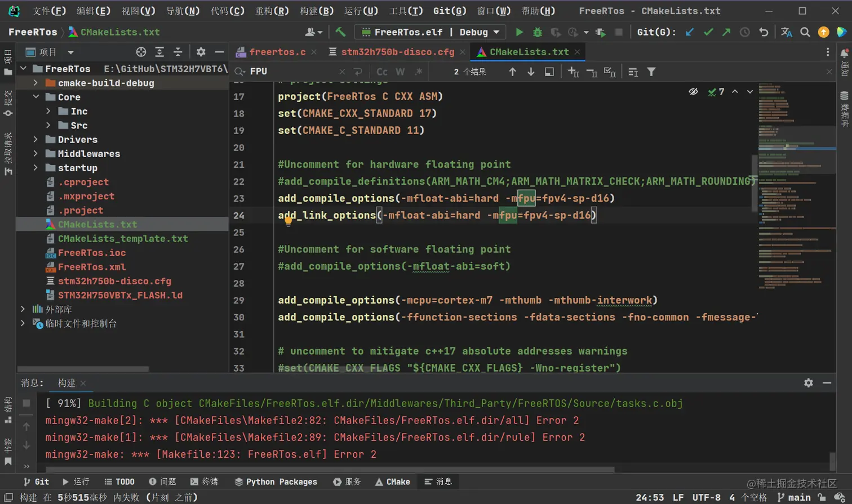
Task: Go to next search occurrence arrow
Action: (x=531, y=72)
